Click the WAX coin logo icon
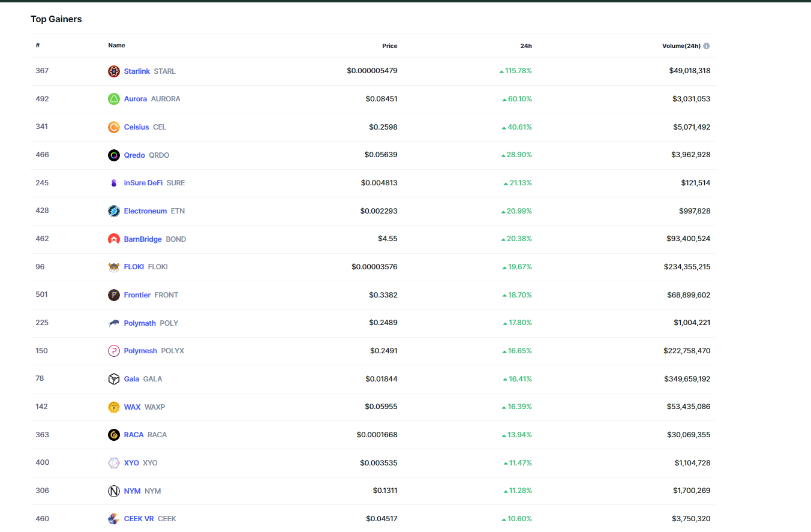Image resolution: width=811 pixels, height=532 pixels. click(x=114, y=407)
